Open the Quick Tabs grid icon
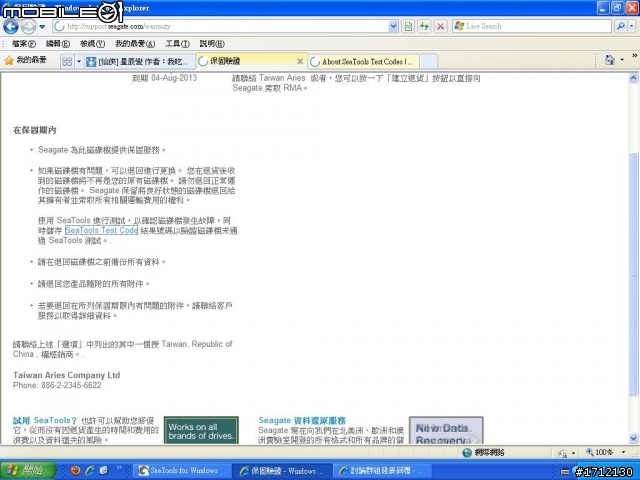Image resolution: width=640 pixels, height=480 pixels. (x=67, y=62)
